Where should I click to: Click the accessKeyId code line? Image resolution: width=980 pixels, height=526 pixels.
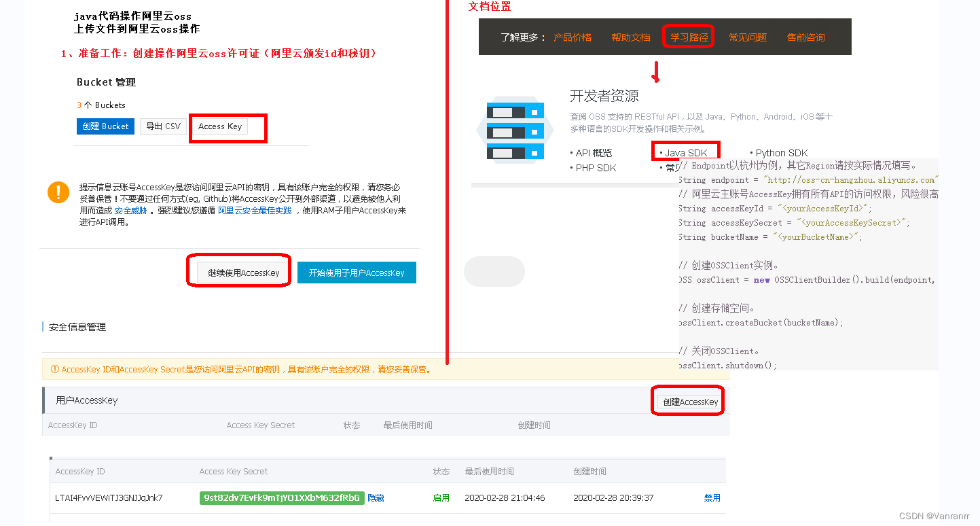coord(775,209)
